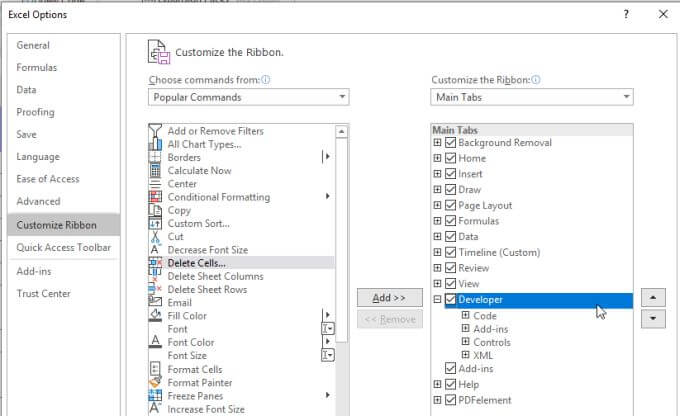Click the Cut scissors icon
The height and width of the screenshot is (416, 680).
coord(155,236)
